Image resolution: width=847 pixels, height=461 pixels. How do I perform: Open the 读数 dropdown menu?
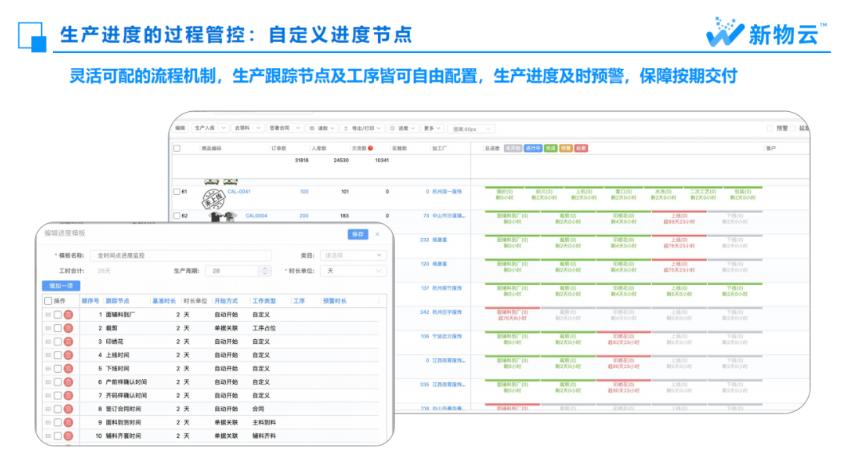[x=322, y=129]
